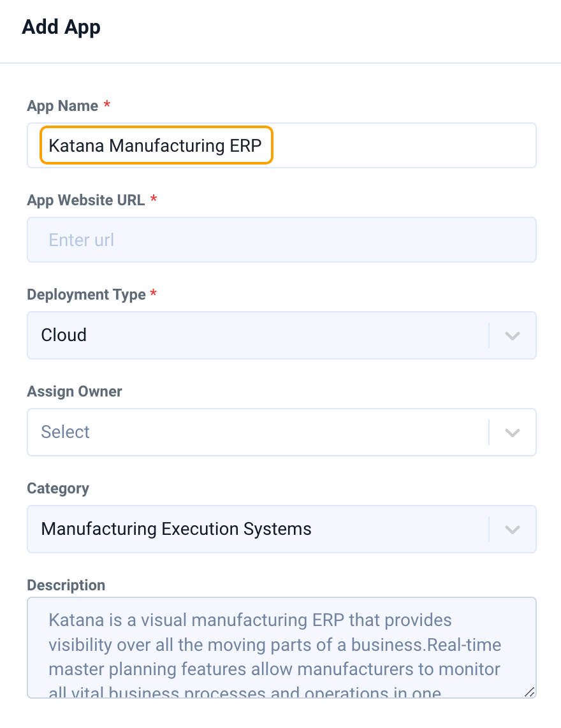Click the Category label
Screen dimensions: 561x728
click(x=58, y=488)
